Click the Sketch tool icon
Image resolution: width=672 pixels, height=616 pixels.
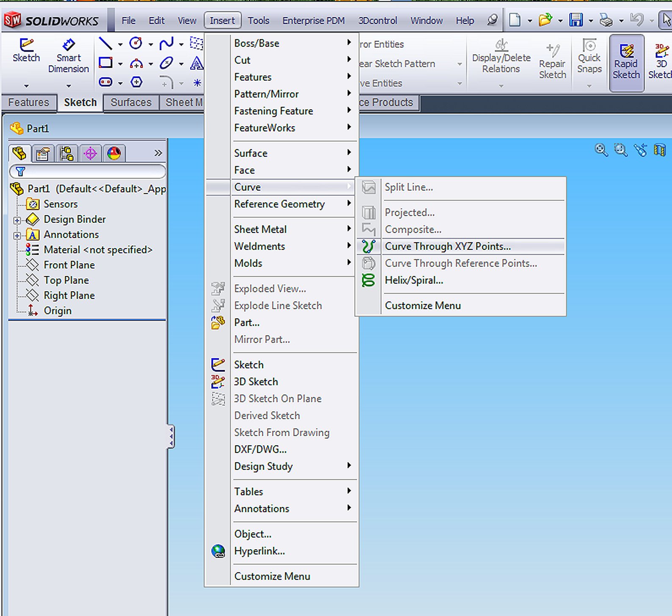[x=26, y=44]
